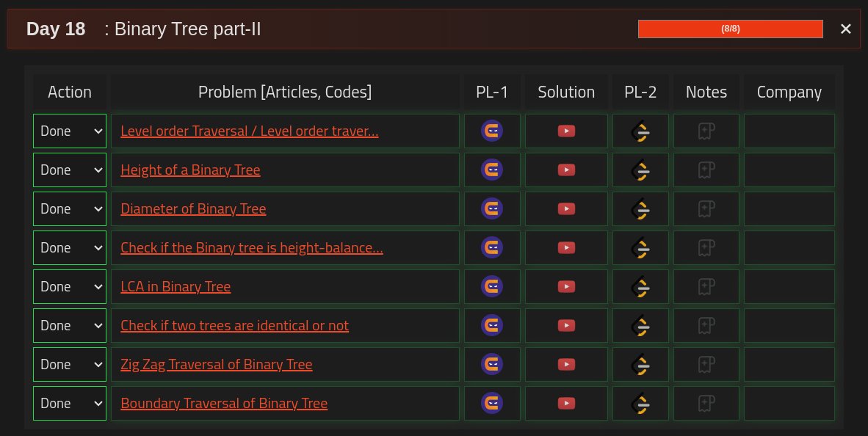Click the PL-2 column header
Image resolution: width=868 pixels, height=436 pixels.
click(x=640, y=92)
